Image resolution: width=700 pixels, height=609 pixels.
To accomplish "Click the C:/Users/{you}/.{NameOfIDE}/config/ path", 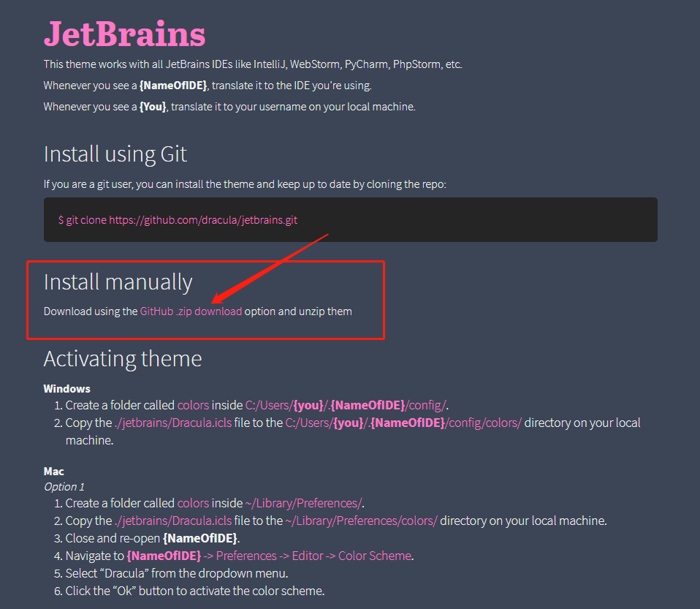I will click(x=346, y=405).
